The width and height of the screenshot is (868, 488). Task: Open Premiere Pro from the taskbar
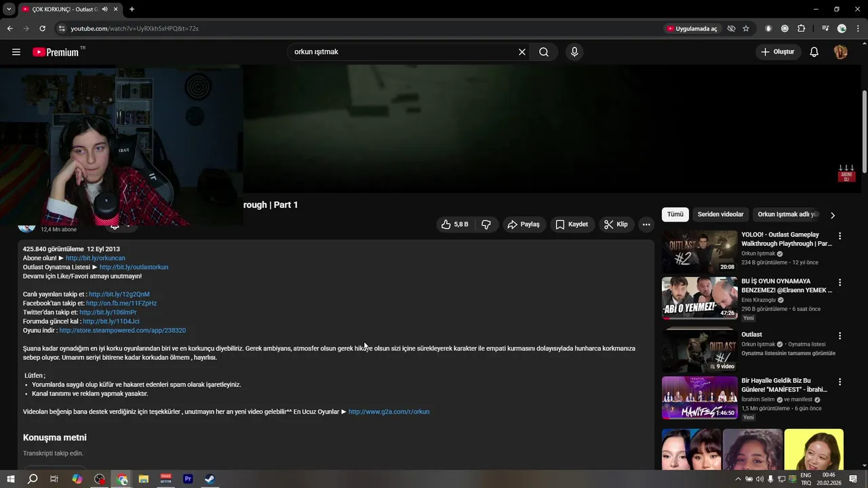point(188,479)
